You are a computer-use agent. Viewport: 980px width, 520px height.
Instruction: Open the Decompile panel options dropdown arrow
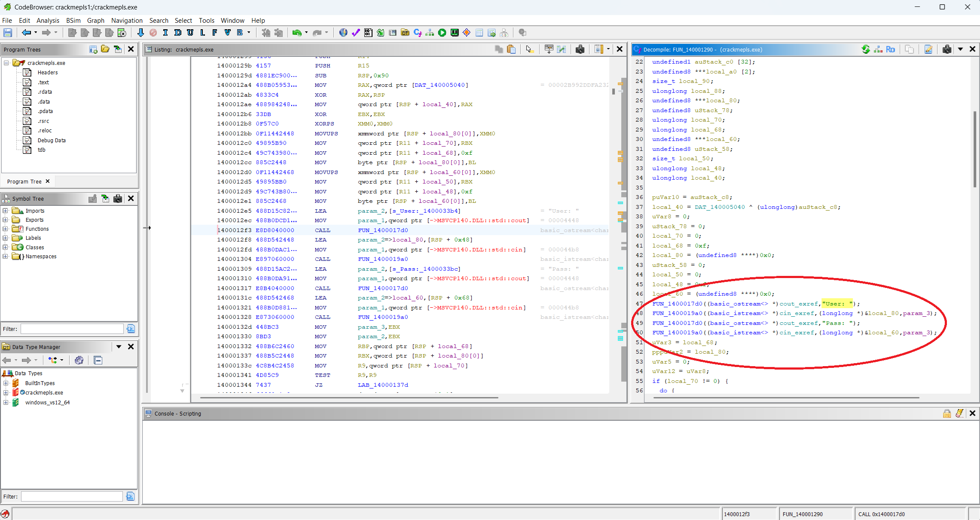(x=960, y=49)
